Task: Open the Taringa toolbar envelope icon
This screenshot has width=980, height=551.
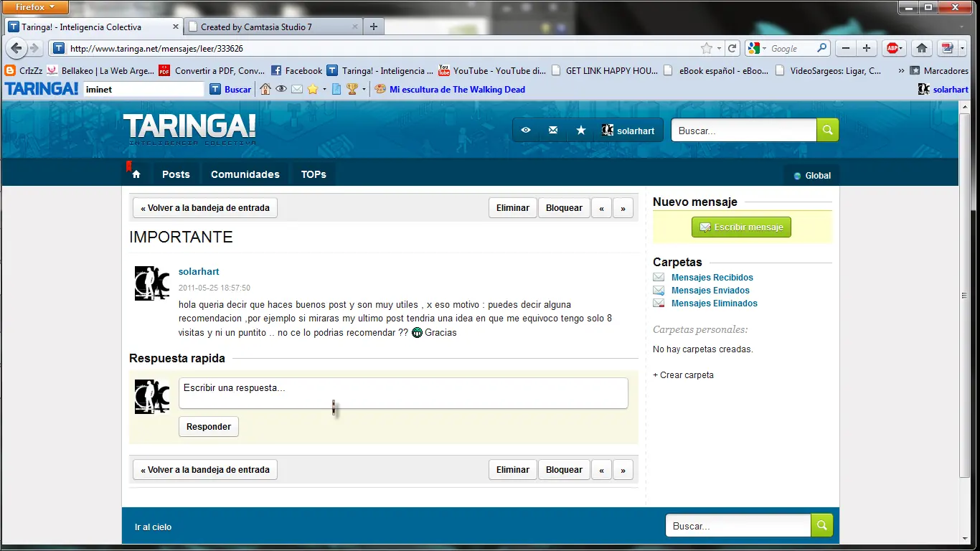Action: coord(297,89)
